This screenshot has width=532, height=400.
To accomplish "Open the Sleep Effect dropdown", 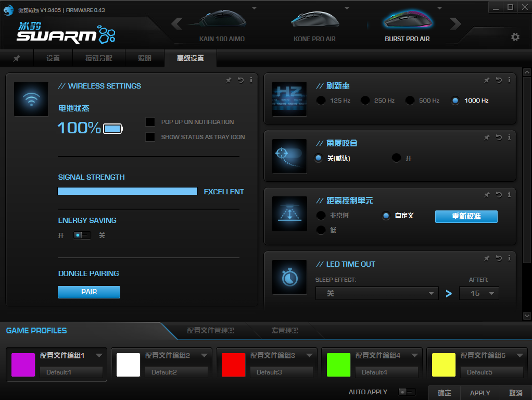I will [377, 293].
